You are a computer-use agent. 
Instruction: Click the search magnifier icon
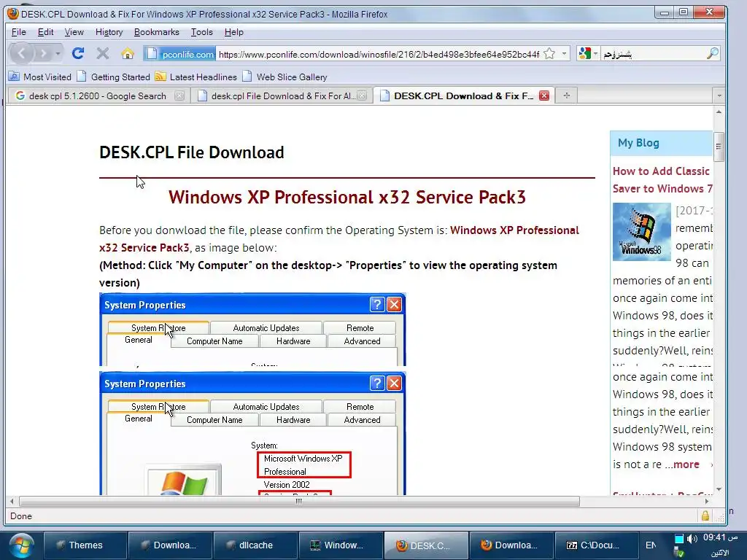click(x=712, y=54)
